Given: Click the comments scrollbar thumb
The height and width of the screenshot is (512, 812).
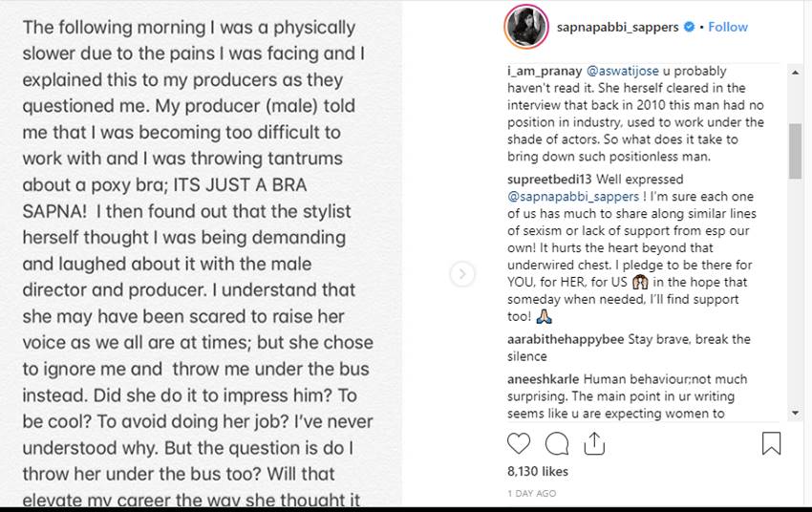Looking at the screenshot, I should click(x=795, y=150).
